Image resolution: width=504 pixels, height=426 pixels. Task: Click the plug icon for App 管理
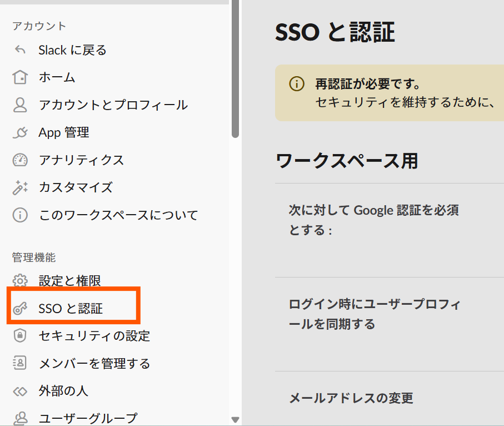pyautogui.click(x=20, y=132)
